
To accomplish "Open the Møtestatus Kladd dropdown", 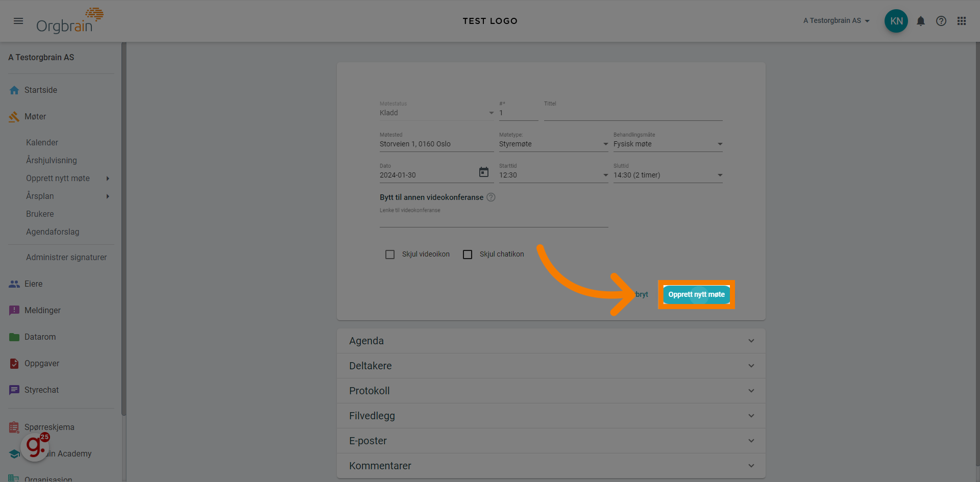I will pos(437,113).
